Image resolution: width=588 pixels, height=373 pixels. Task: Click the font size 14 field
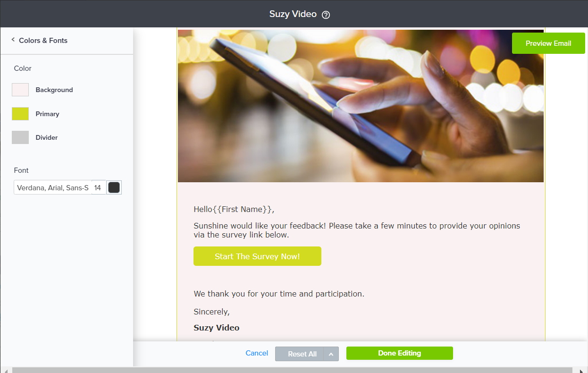point(98,187)
